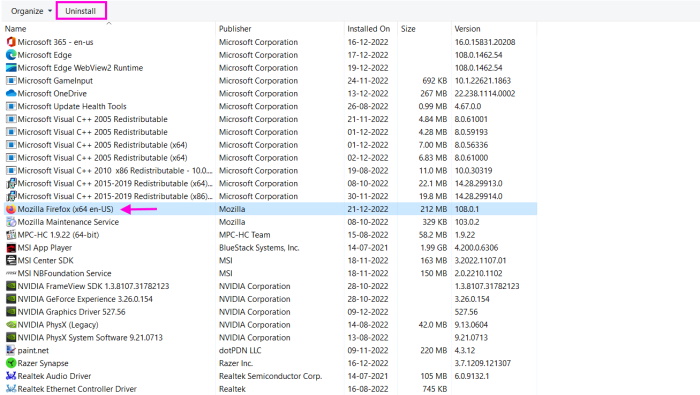This screenshot has height=395, width=700.
Task: Sort list by Size column header
Action: 408,29
